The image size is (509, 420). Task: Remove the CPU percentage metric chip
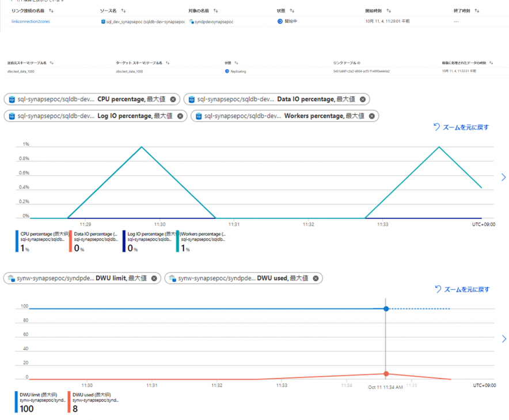point(173,99)
